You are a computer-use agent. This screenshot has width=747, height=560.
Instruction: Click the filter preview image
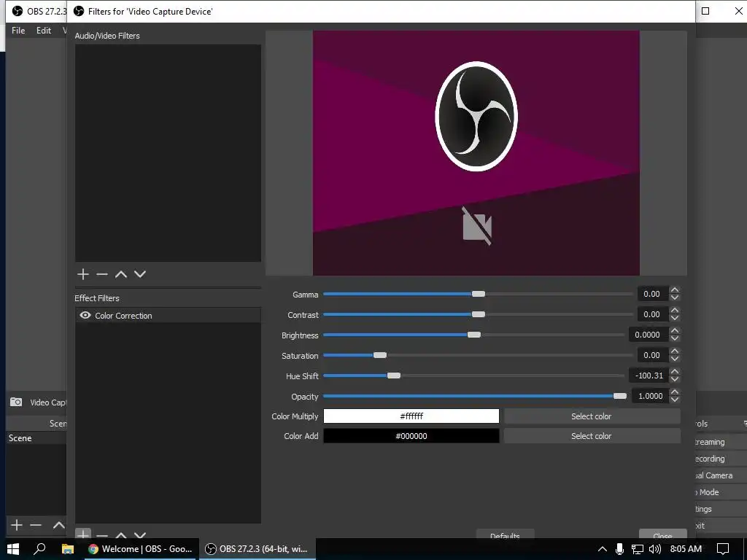pyautogui.click(x=476, y=153)
